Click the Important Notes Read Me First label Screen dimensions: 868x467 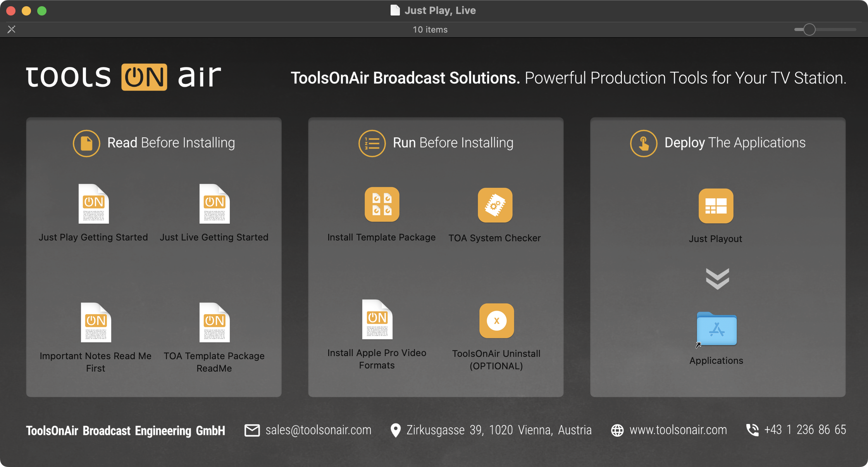(x=96, y=362)
